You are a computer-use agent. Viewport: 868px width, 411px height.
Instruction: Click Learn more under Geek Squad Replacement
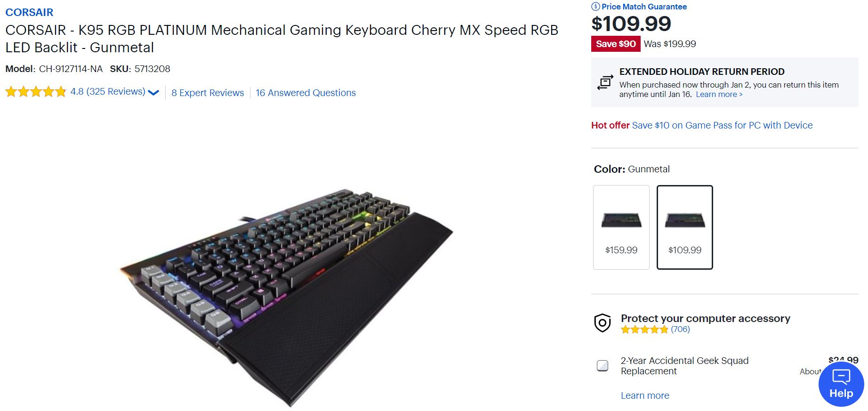click(645, 395)
